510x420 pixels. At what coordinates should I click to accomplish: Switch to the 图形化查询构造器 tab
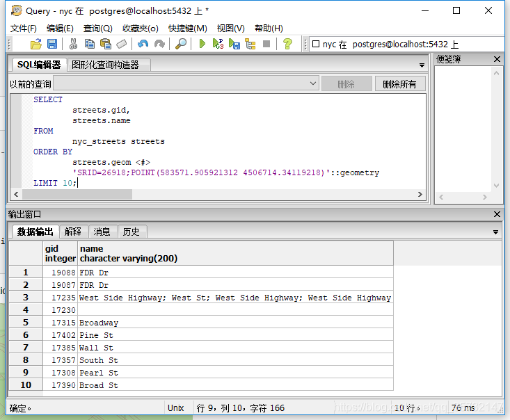105,65
